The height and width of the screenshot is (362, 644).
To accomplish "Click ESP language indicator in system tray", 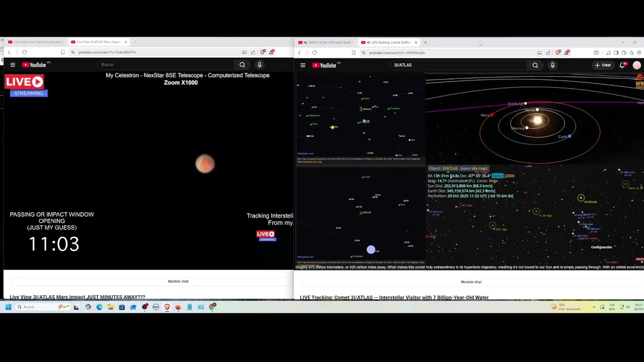I will [612, 307].
